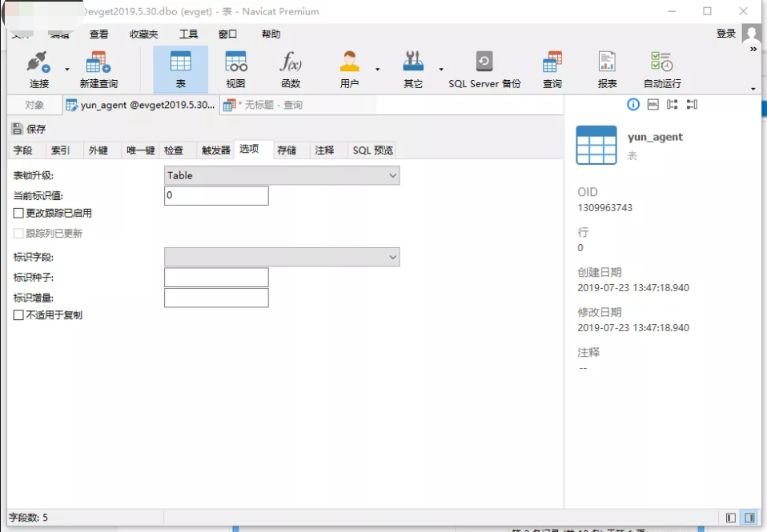This screenshot has height=532, width=767.
Task: Click the 保存 save button
Action: 29,129
